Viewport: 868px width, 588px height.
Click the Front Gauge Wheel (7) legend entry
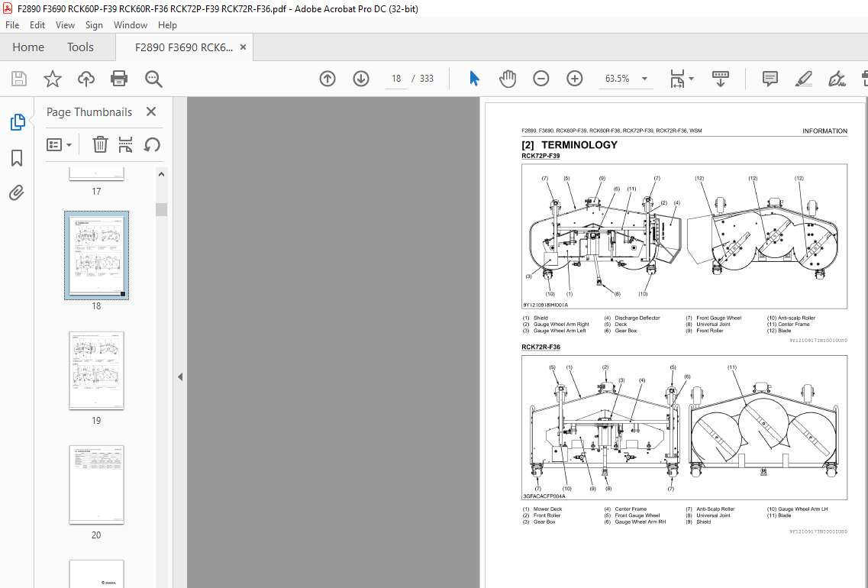(x=714, y=318)
